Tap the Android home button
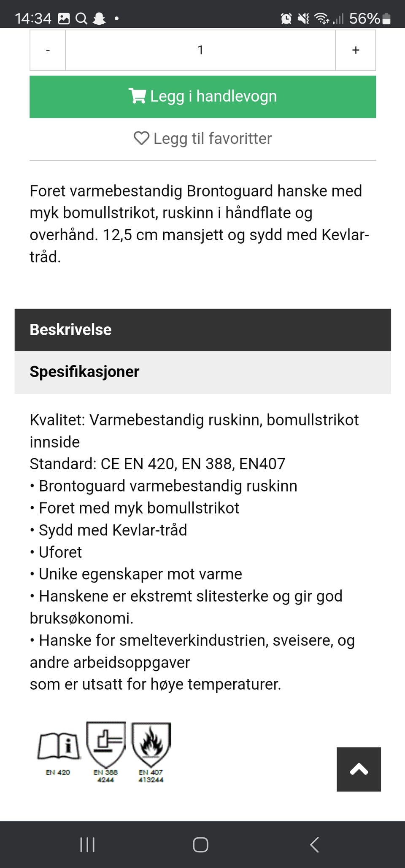This screenshot has width=405, height=868. tap(200, 845)
